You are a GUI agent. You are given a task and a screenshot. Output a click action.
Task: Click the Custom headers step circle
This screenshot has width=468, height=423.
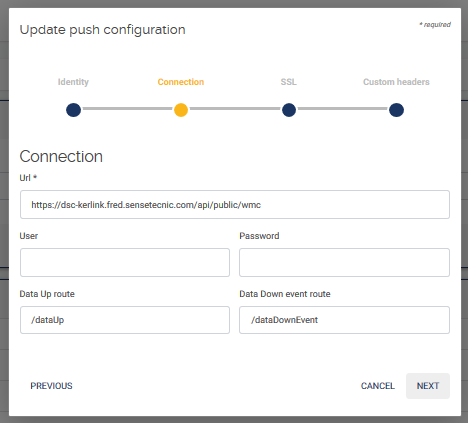click(396, 110)
